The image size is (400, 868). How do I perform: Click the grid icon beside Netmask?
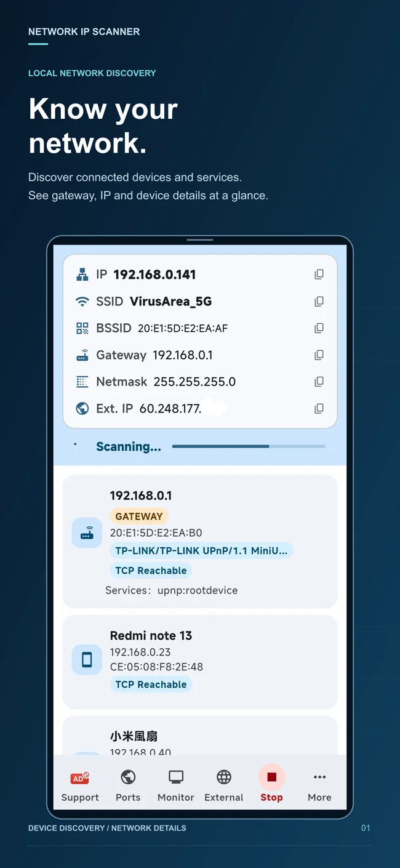point(82,382)
